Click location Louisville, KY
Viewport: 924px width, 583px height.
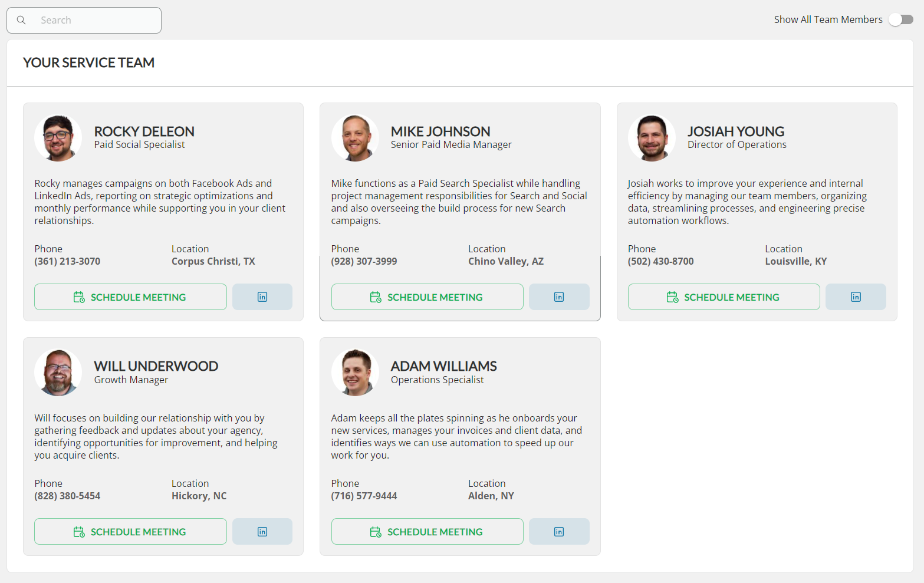[x=796, y=261]
